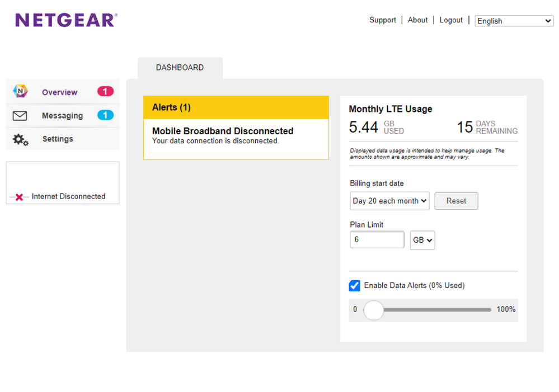Click the Internet Disconnected red X icon
559x392 pixels.
coord(19,197)
